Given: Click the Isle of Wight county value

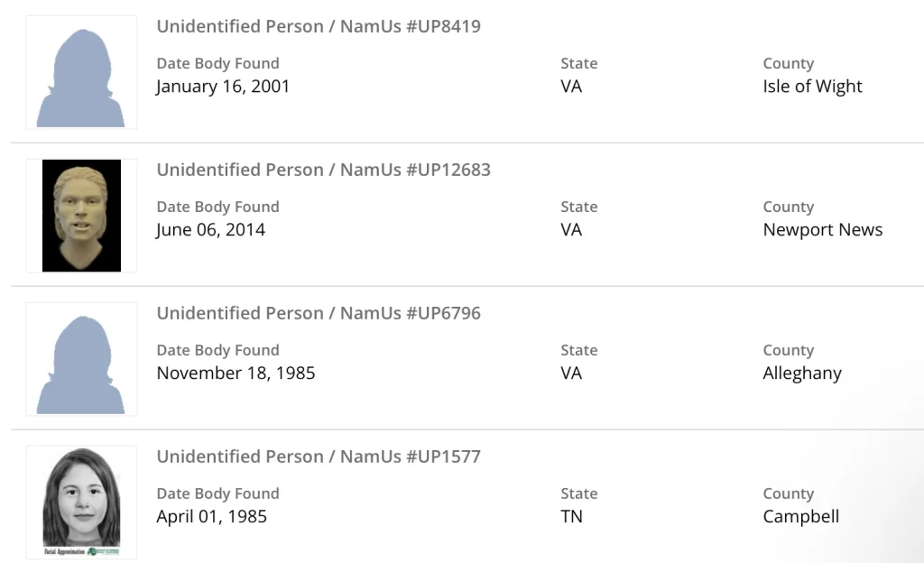Looking at the screenshot, I should pos(812,87).
